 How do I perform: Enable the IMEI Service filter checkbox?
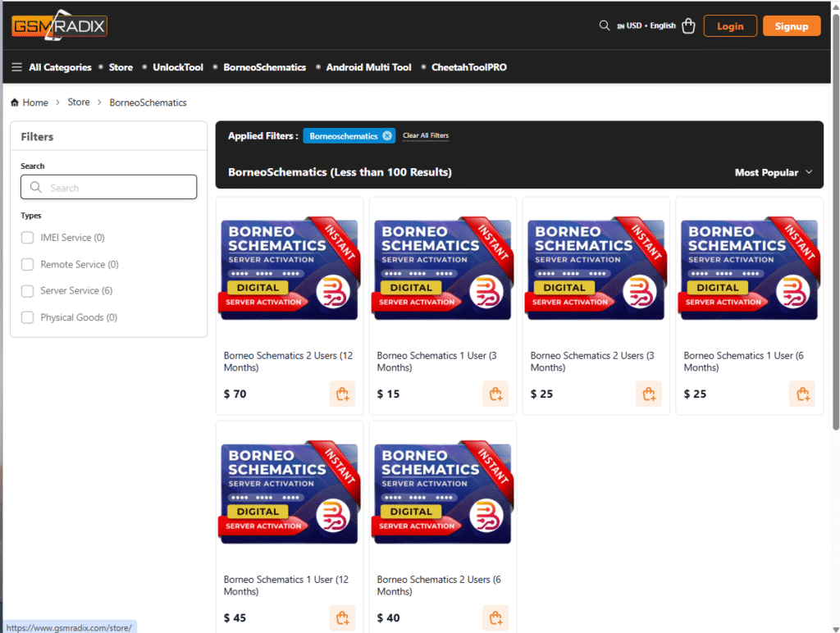coord(27,237)
